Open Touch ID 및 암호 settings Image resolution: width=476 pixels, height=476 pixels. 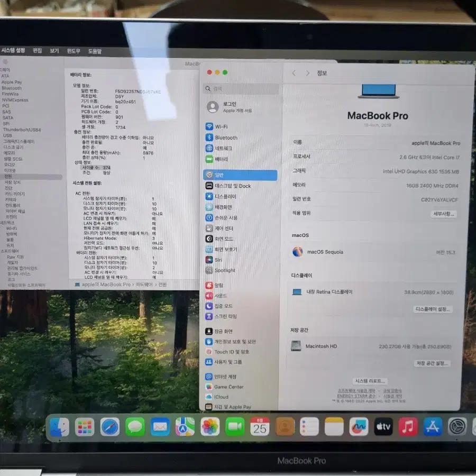point(231,351)
